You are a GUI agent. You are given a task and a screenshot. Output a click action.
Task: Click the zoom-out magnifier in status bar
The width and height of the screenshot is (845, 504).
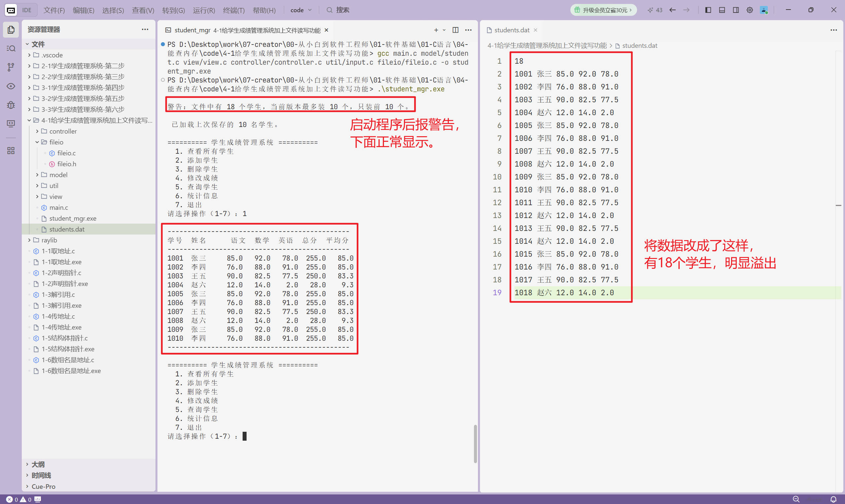click(796, 499)
